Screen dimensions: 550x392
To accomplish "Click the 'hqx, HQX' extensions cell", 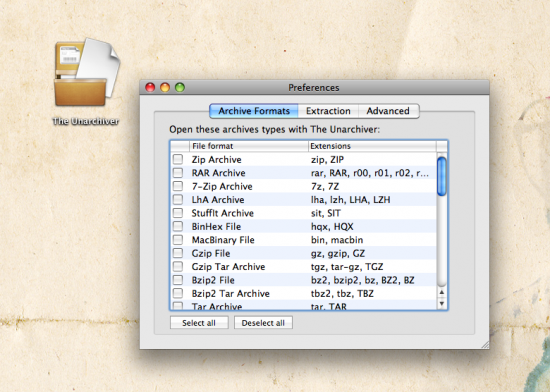I will [332, 227].
